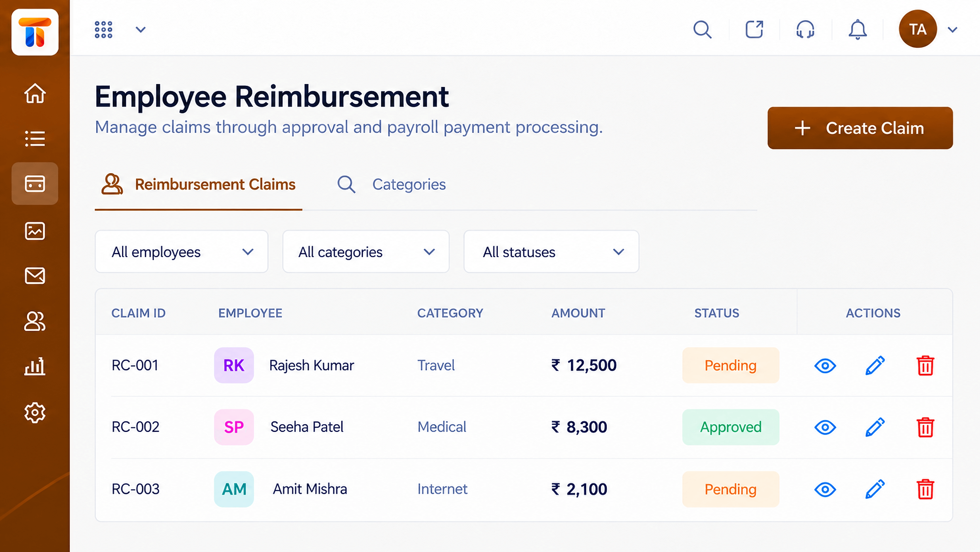
Task: Delete claim RC-003 with trash icon
Action: (x=925, y=490)
